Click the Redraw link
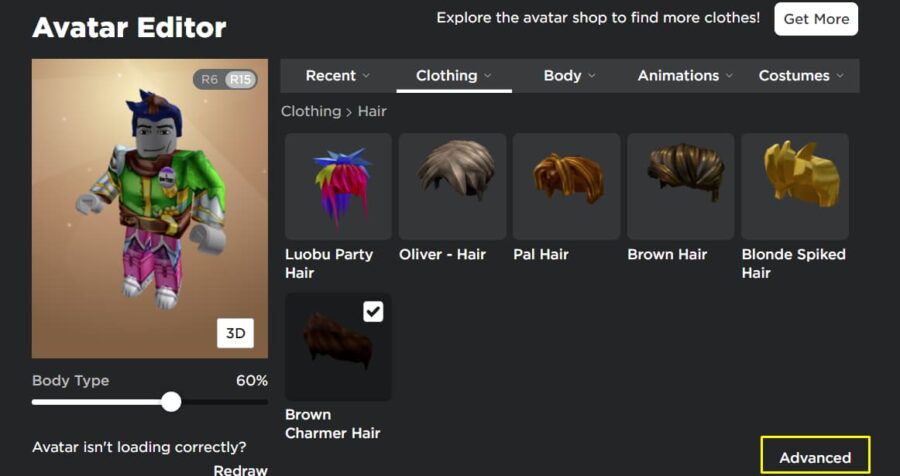Image resolution: width=900 pixels, height=476 pixels. (x=240, y=470)
